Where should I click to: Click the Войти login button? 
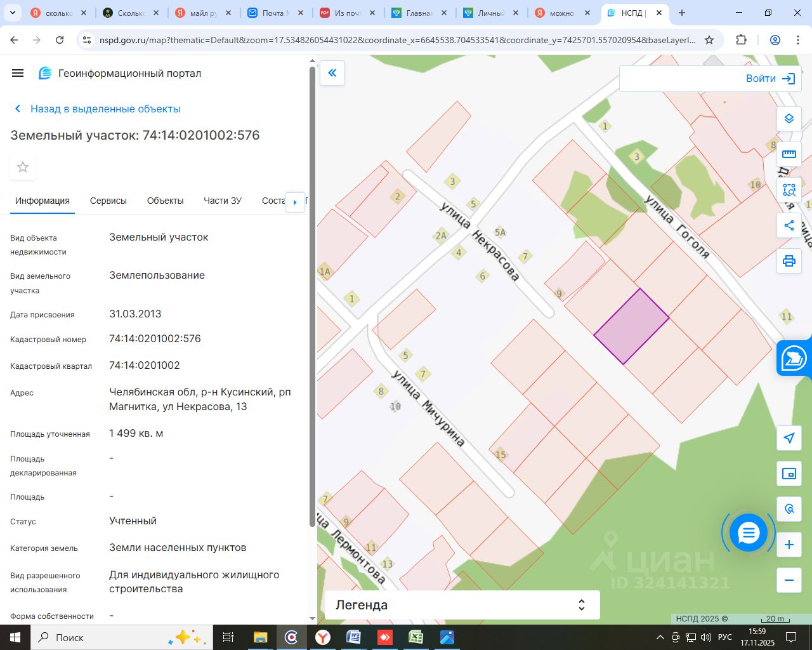pyautogui.click(x=769, y=79)
